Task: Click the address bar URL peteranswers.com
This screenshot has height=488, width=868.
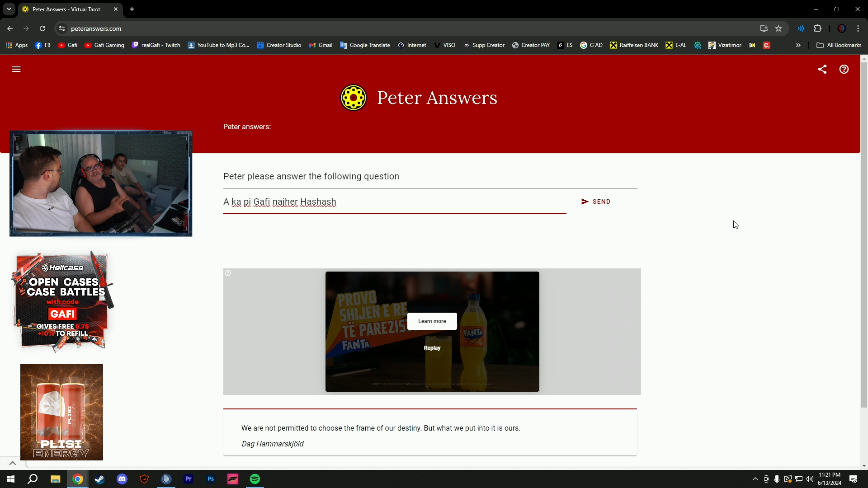Action: [96, 28]
